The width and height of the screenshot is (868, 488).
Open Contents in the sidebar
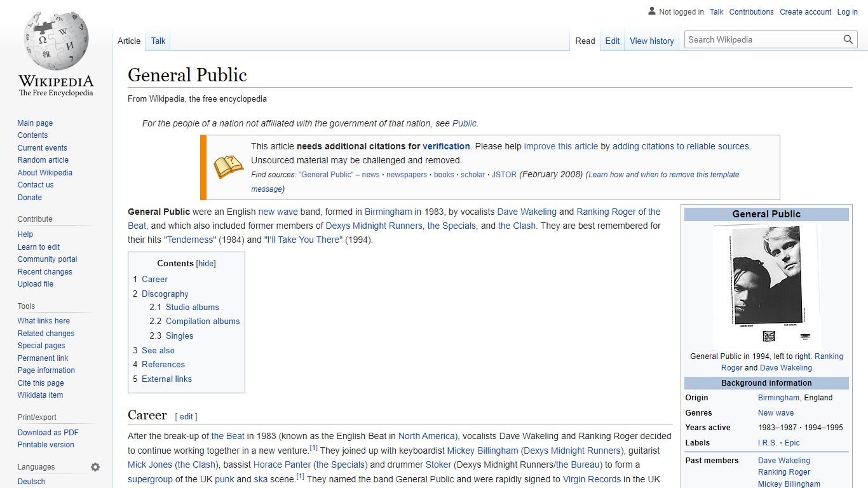(x=32, y=135)
